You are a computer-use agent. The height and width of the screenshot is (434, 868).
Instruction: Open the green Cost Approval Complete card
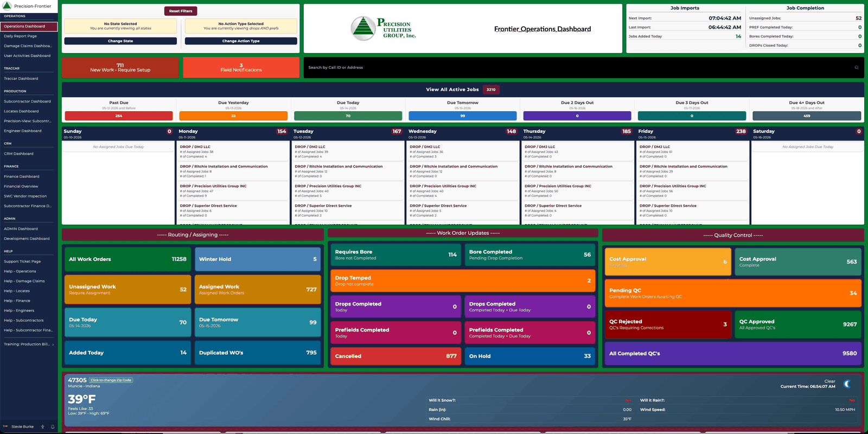point(798,261)
